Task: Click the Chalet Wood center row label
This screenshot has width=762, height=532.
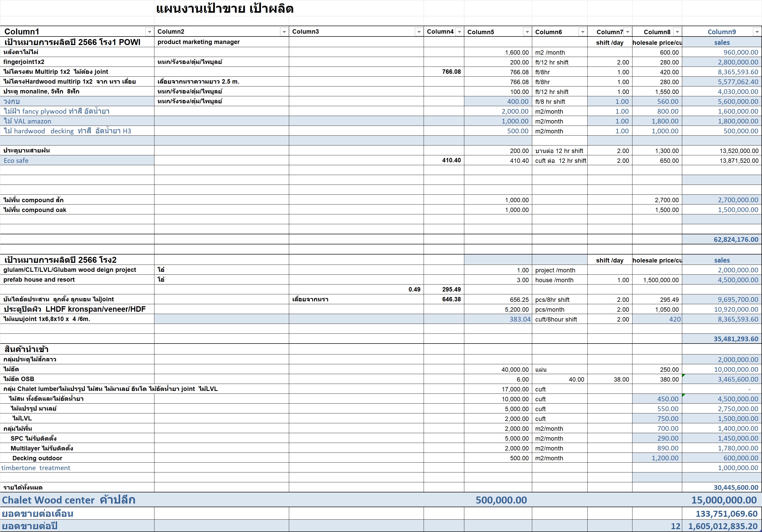Action: click(x=77, y=500)
